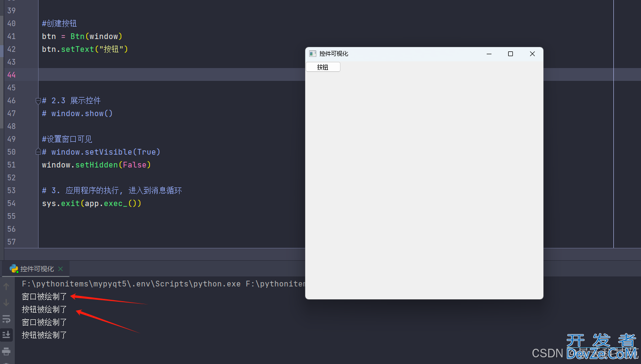Click the fold marker at line 50
The height and width of the screenshot is (364, 641).
(x=39, y=152)
